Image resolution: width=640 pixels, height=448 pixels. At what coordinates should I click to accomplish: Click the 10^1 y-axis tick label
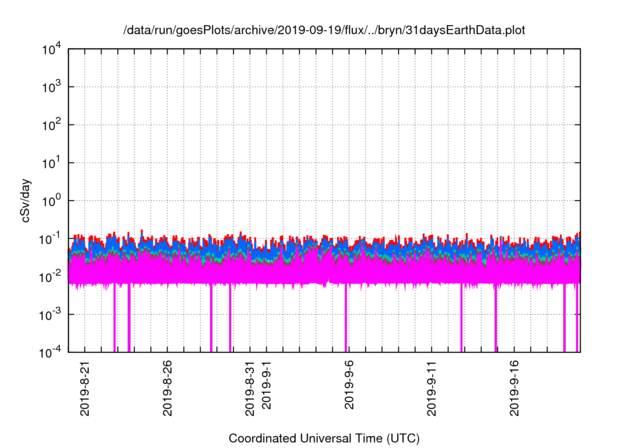51,163
